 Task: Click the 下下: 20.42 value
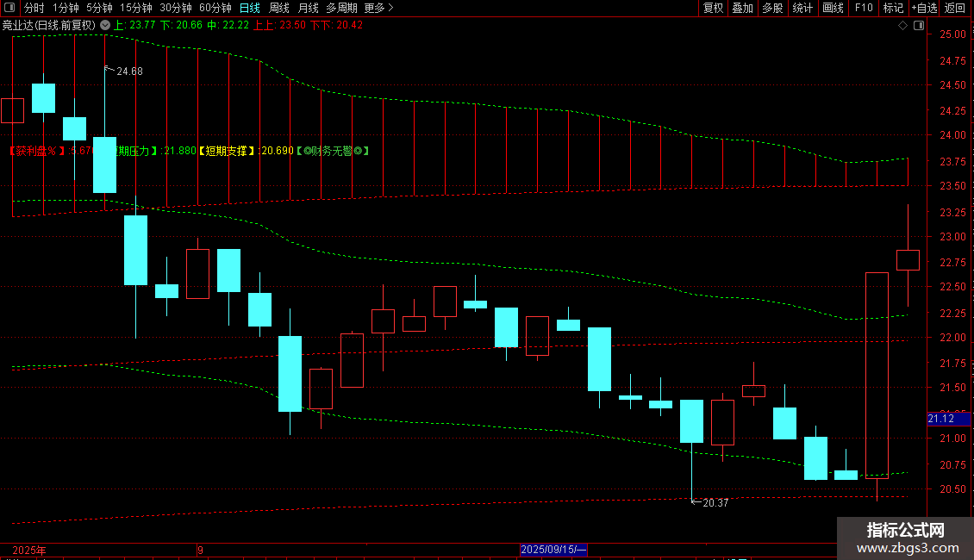[336, 26]
